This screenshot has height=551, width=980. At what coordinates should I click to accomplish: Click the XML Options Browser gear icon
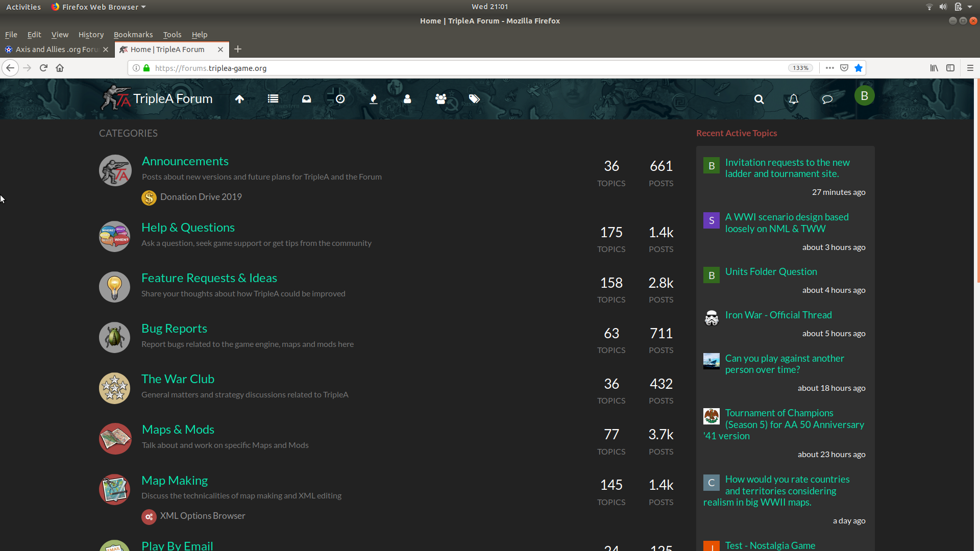pyautogui.click(x=149, y=516)
